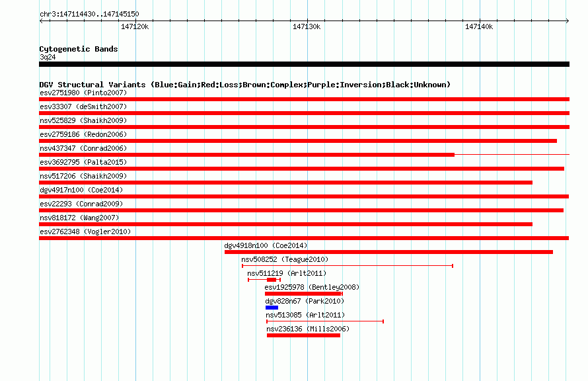The height and width of the screenshot is (381, 588).
Task: Click the red bar of esv22293 (Conrad2009)
Action: click(301, 210)
